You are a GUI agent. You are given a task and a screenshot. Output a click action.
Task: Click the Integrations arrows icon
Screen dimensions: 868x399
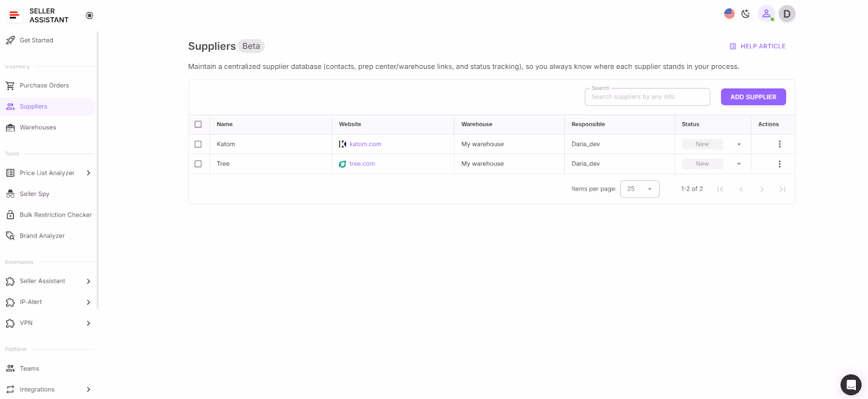(x=10, y=389)
